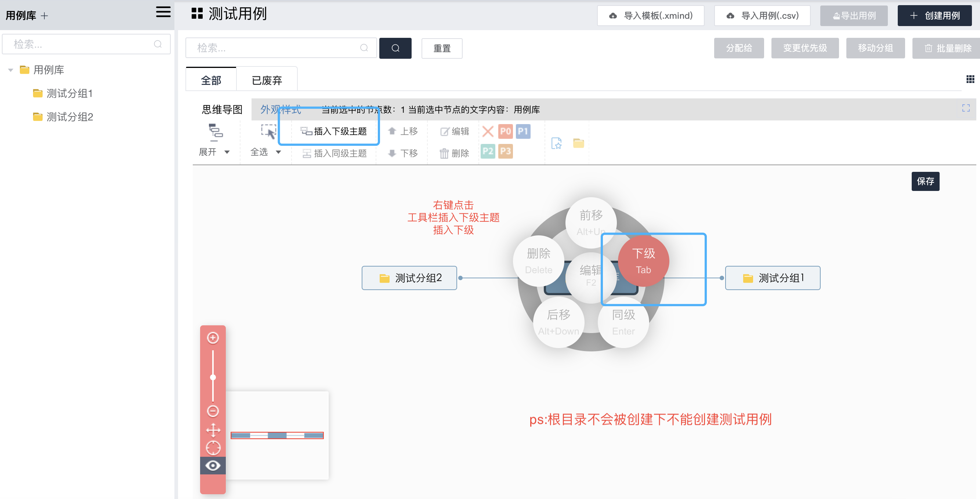Click the locate root node target icon

[x=213, y=448]
